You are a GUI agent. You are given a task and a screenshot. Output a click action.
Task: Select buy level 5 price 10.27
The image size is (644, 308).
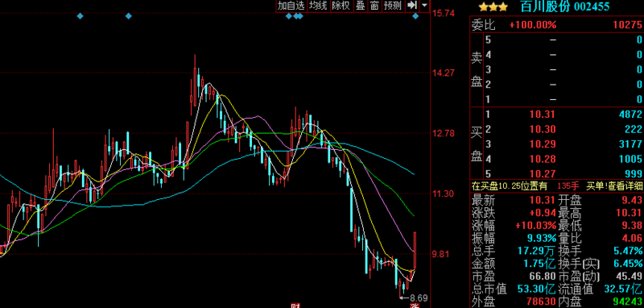tap(542, 173)
